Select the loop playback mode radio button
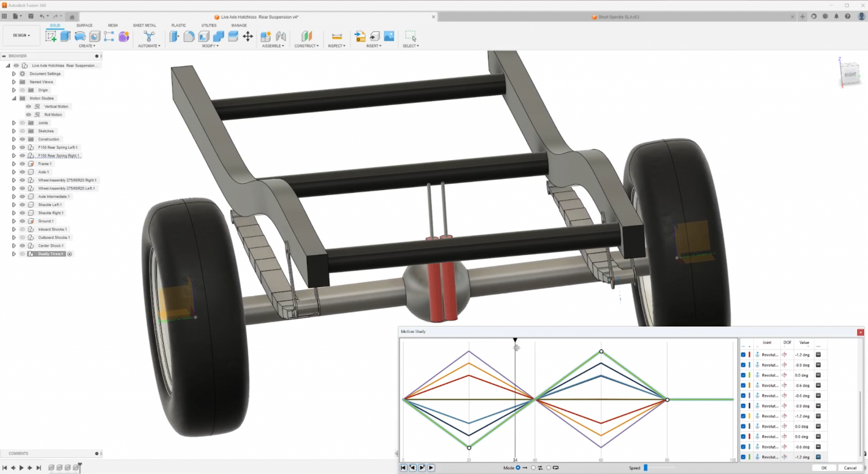The image size is (868, 474). tap(549, 468)
